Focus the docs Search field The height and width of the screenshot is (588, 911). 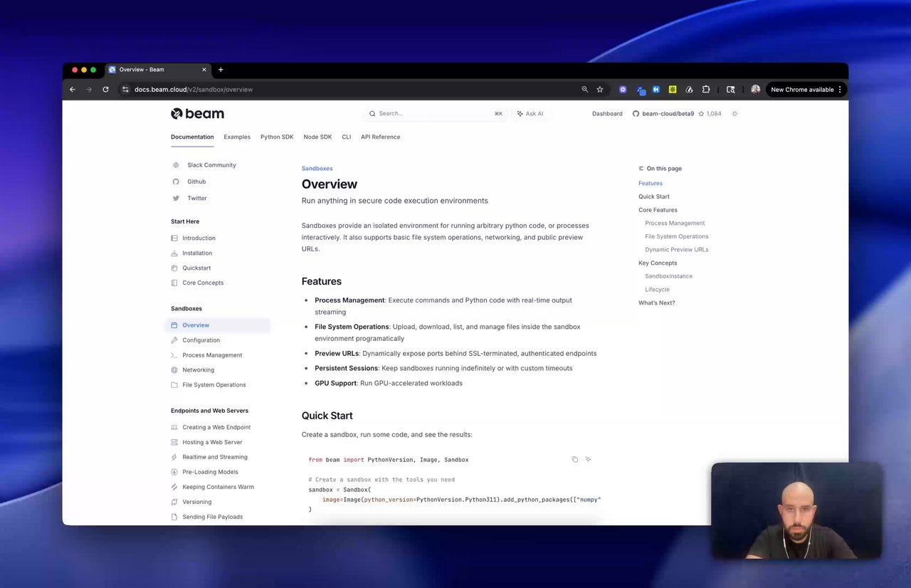coord(436,113)
